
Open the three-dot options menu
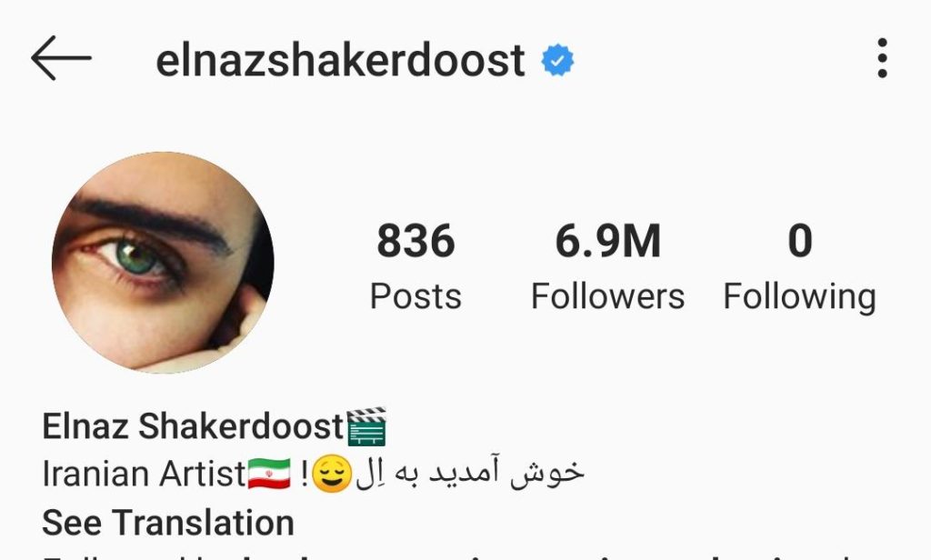coord(882,58)
